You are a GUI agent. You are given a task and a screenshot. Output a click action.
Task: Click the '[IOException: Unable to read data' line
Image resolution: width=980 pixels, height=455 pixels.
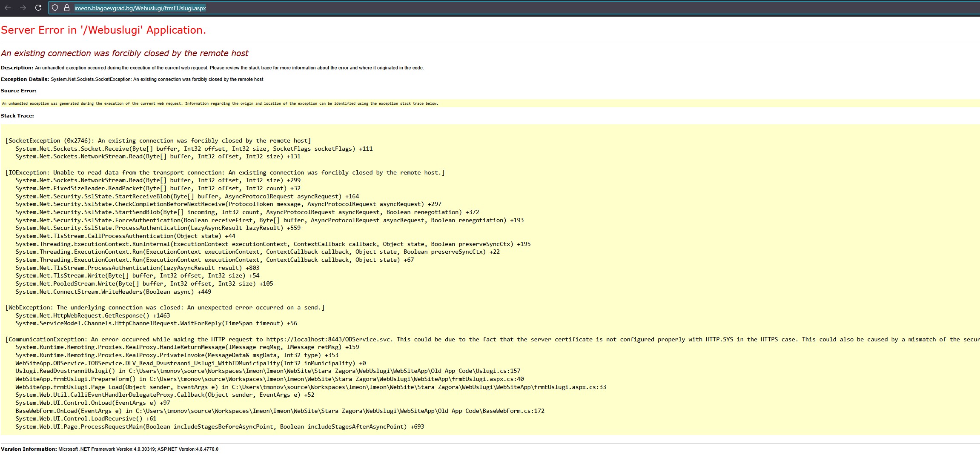pyautogui.click(x=225, y=172)
